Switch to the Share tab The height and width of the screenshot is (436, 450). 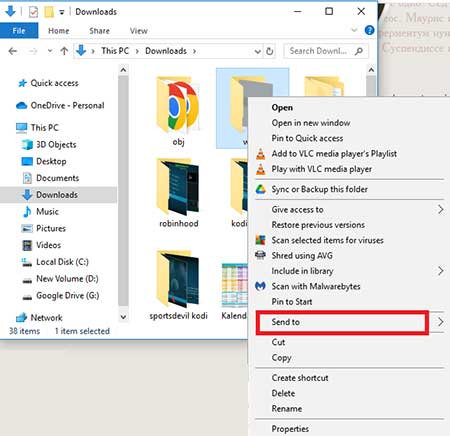99,31
